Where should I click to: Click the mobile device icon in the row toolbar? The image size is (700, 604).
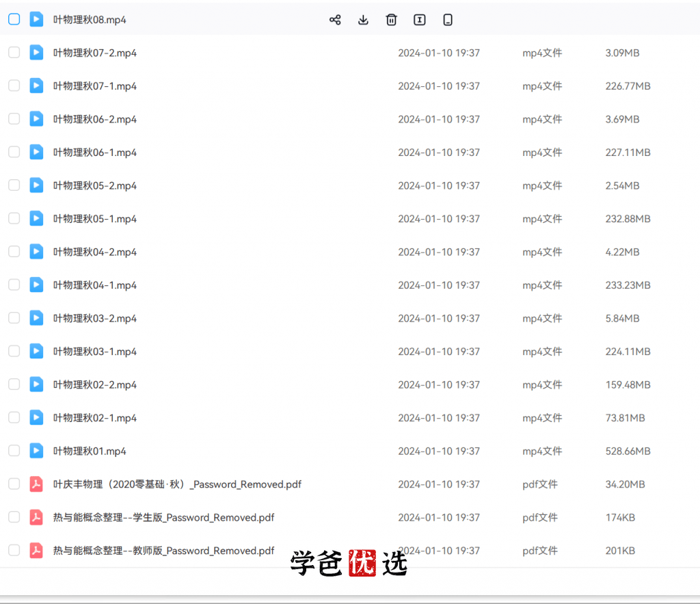447,20
